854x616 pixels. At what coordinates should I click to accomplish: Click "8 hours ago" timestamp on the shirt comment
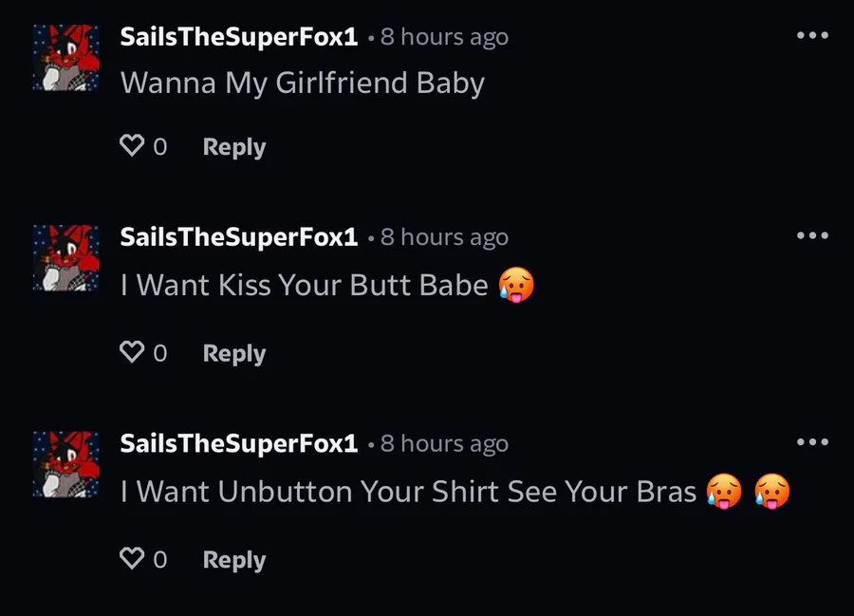pos(444,443)
